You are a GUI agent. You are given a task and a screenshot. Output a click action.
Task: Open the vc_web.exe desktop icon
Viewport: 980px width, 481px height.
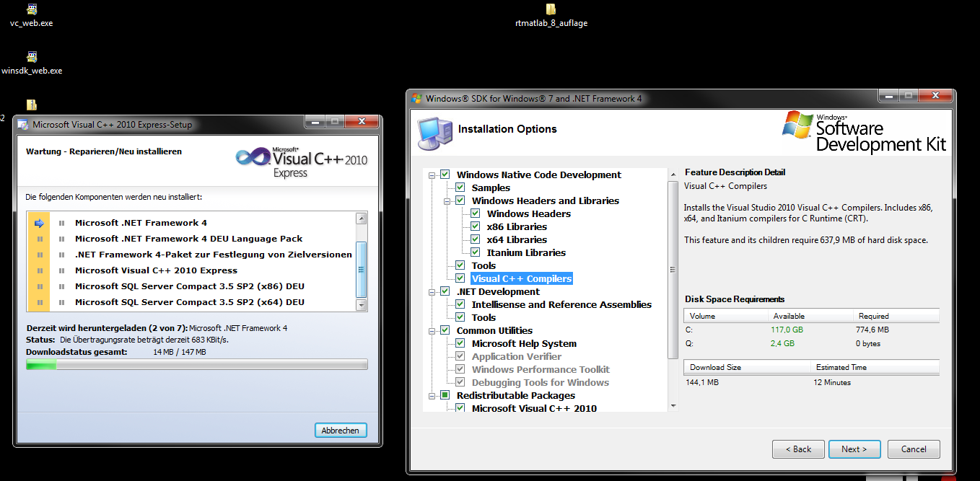(31, 10)
